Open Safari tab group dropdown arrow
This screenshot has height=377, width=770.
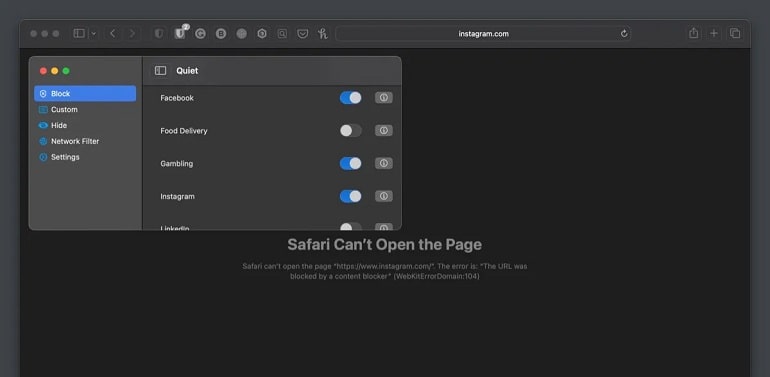coord(93,33)
